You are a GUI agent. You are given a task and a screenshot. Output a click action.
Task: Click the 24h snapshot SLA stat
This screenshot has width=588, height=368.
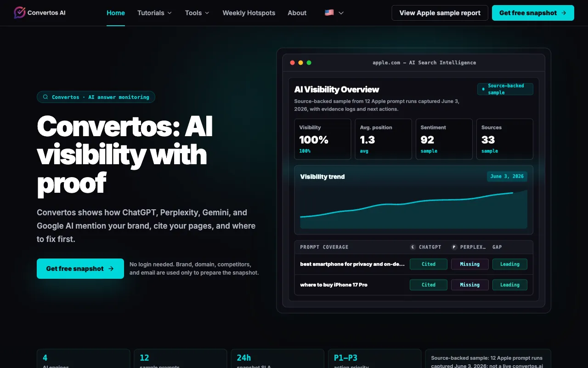277,358
